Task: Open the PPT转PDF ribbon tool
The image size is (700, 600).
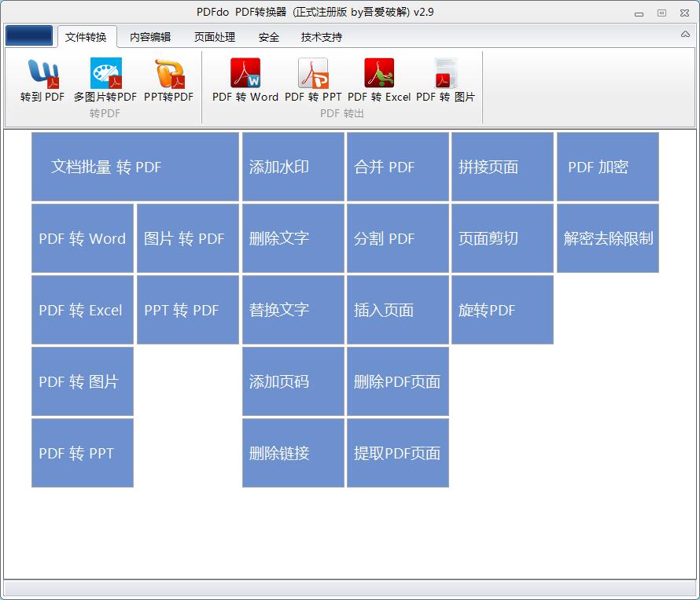Action: pyautogui.click(x=168, y=80)
